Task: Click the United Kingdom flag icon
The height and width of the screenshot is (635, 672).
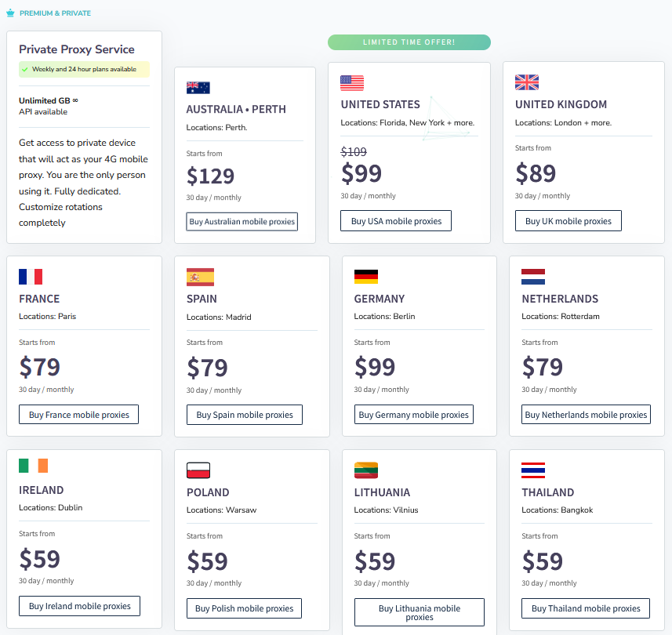Action: coord(527,83)
